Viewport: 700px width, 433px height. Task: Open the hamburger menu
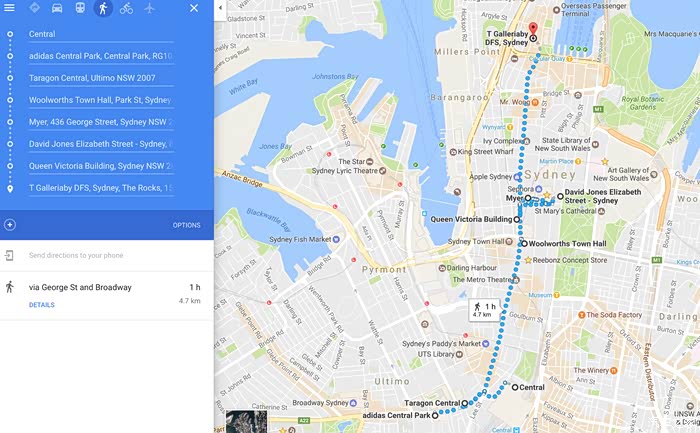(x=9, y=8)
